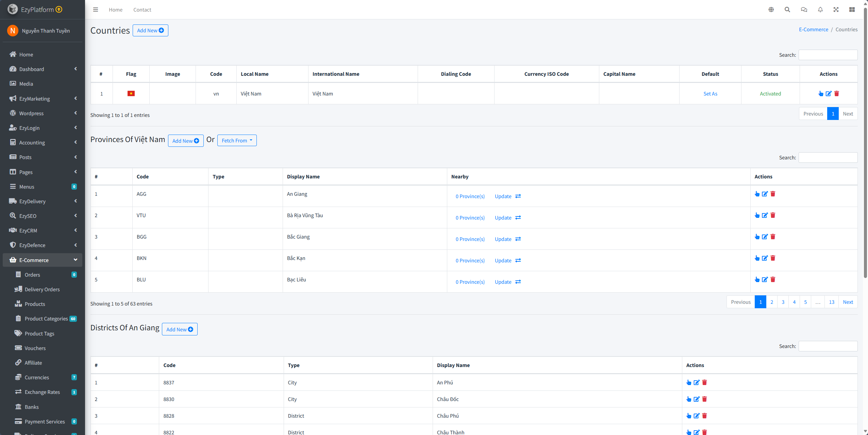Select the An Giang hand pointer icon

(x=757, y=194)
